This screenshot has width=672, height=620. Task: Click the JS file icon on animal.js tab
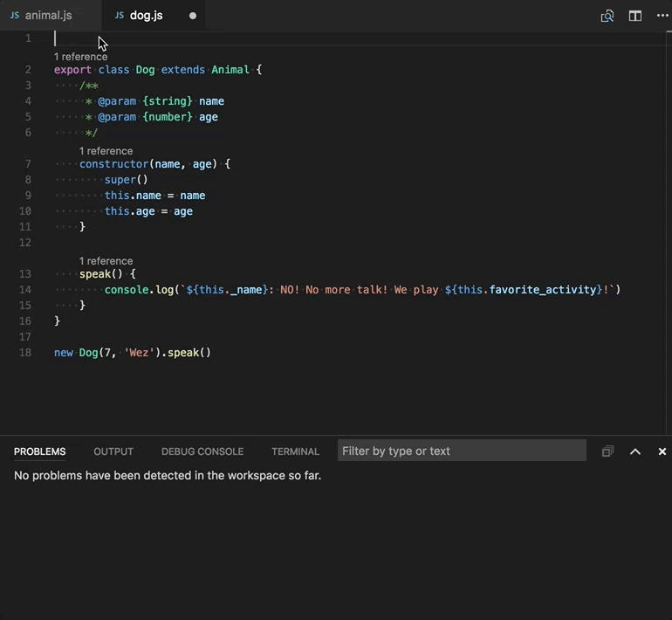pyautogui.click(x=14, y=16)
